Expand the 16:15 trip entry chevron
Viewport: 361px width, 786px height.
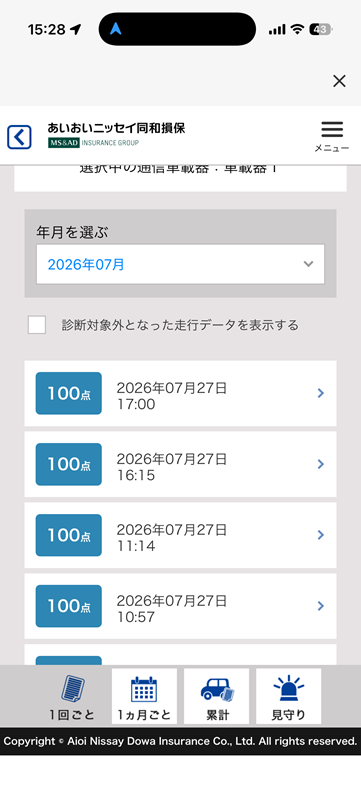[321, 464]
